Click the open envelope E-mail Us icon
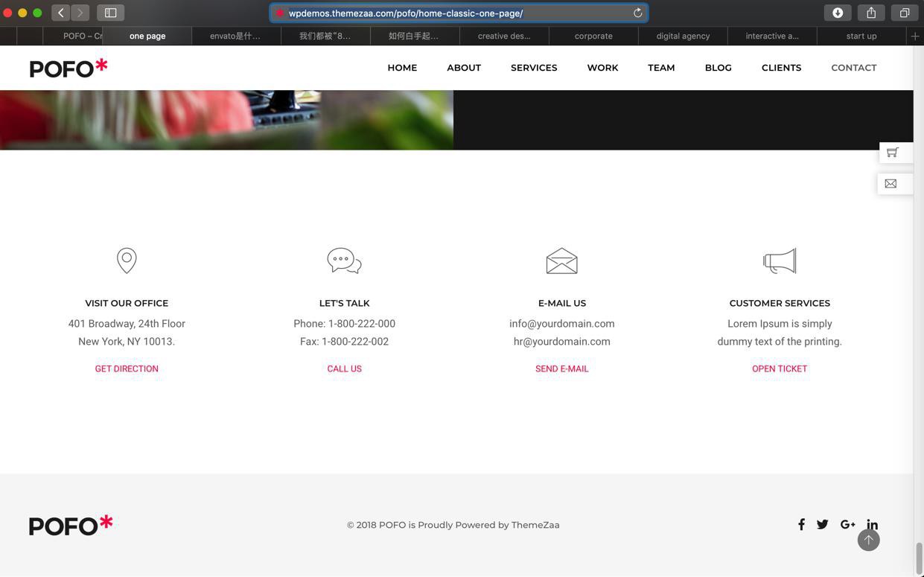 pyautogui.click(x=562, y=261)
